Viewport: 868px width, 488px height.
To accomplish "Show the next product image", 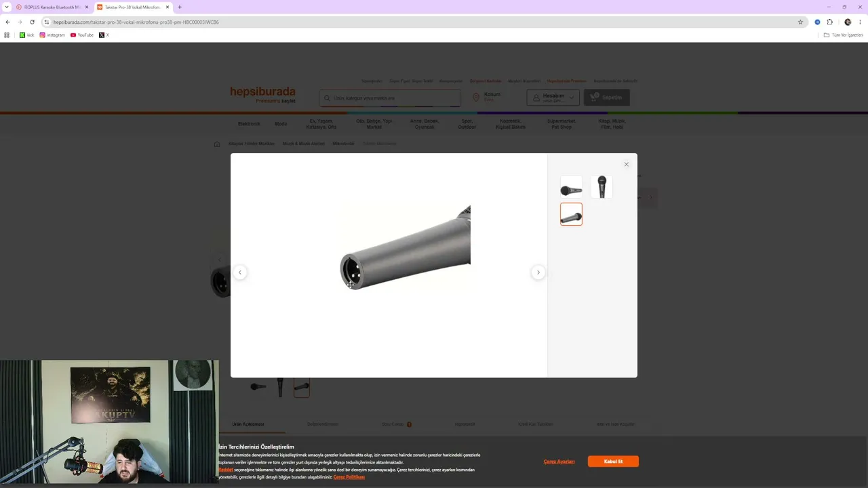I will 538,272.
